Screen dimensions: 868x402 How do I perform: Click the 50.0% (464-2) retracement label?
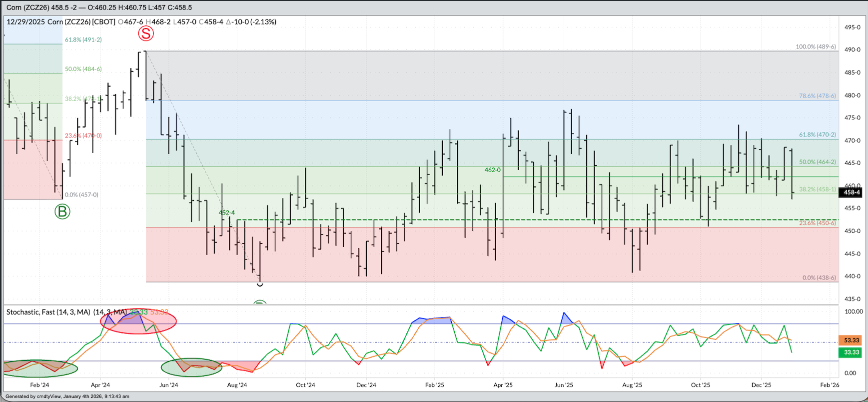click(x=817, y=162)
